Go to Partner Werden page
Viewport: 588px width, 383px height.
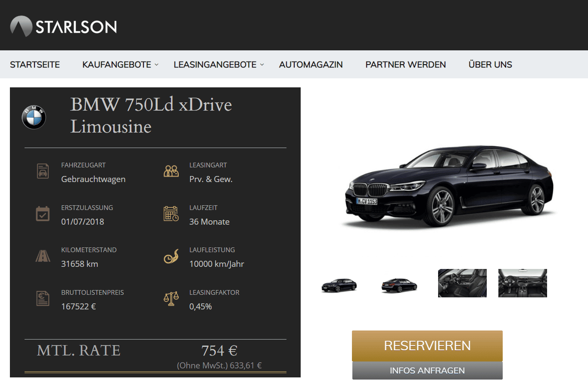tap(406, 65)
